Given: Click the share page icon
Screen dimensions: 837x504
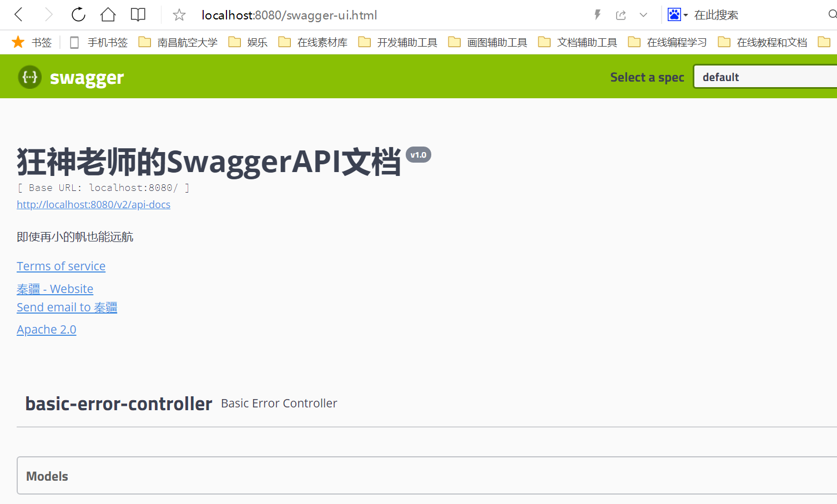Looking at the screenshot, I should click(x=621, y=15).
